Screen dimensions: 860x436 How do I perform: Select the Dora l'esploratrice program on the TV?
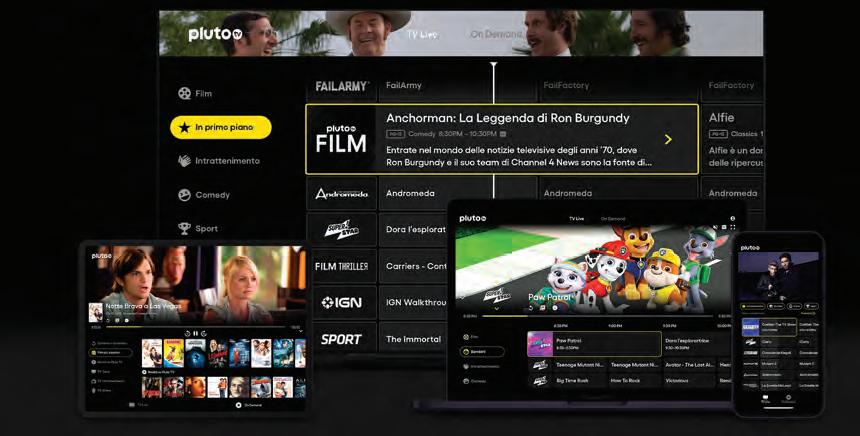click(x=413, y=229)
